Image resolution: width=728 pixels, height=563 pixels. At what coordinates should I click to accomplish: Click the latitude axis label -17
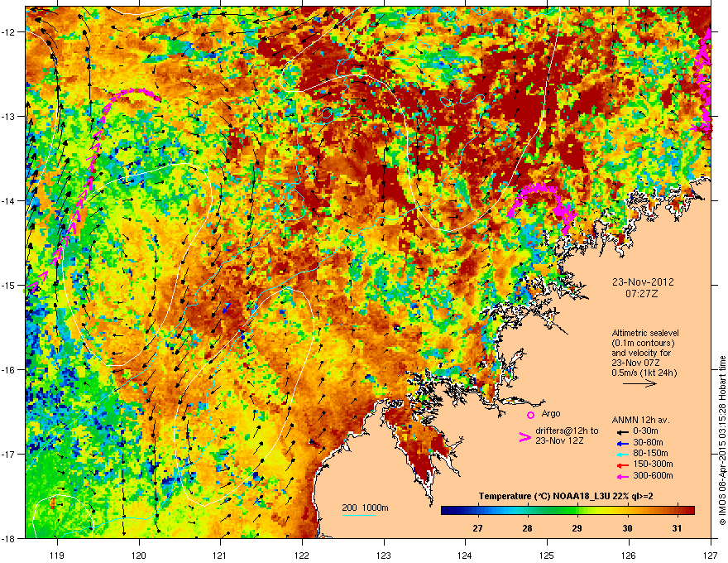click(x=8, y=455)
